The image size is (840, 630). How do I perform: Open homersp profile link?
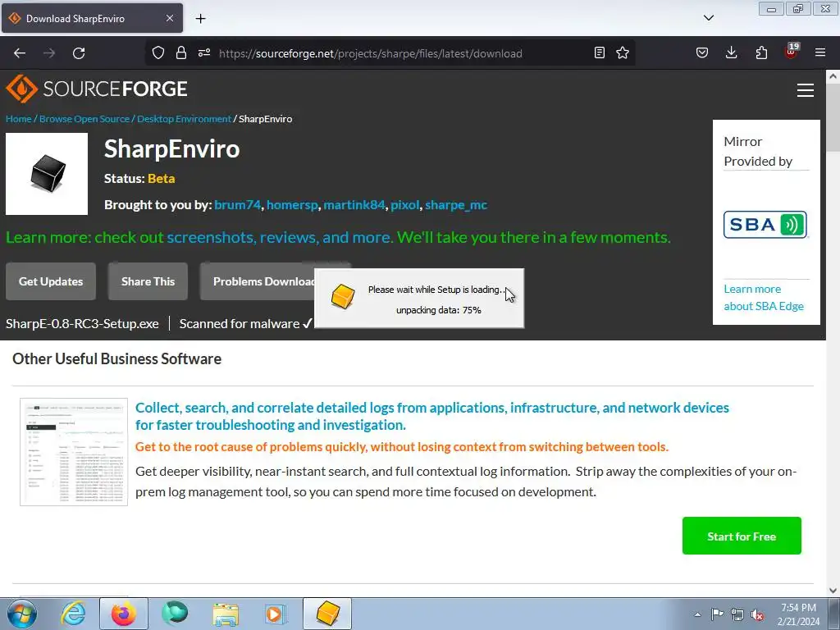[292, 204]
